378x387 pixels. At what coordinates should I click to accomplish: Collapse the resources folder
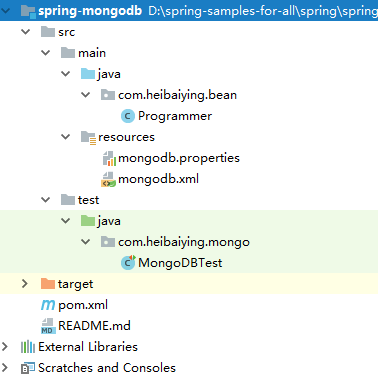pyautogui.click(x=65, y=137)
